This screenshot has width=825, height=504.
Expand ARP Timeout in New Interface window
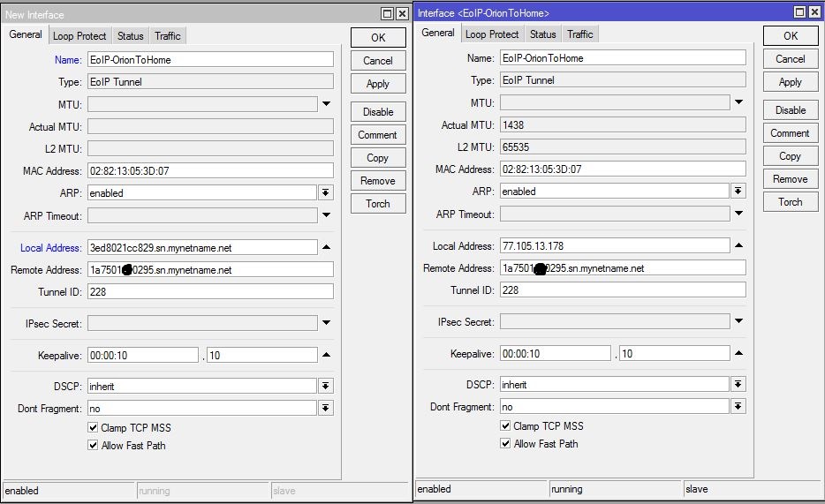click(x=326, y=215)
